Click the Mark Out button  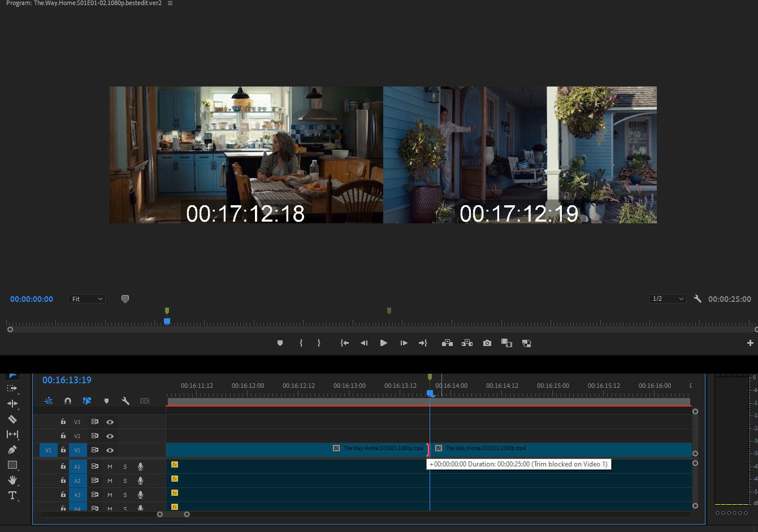319,343
